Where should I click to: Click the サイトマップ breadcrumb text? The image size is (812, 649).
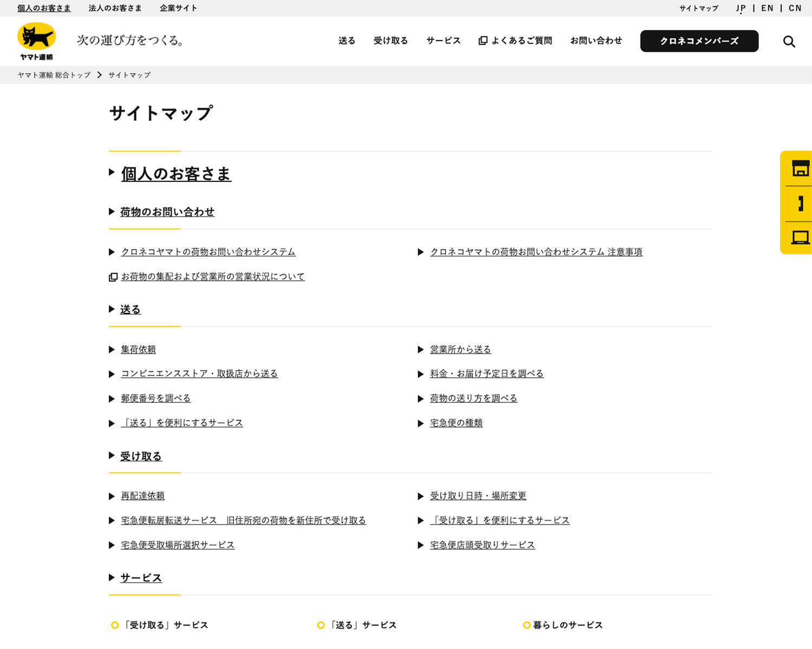point(129,75)
